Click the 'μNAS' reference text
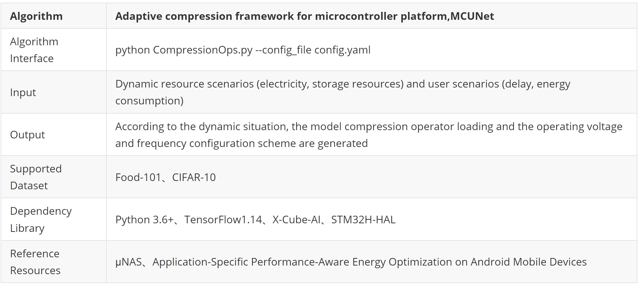644x291 pixels. (128, 262)
